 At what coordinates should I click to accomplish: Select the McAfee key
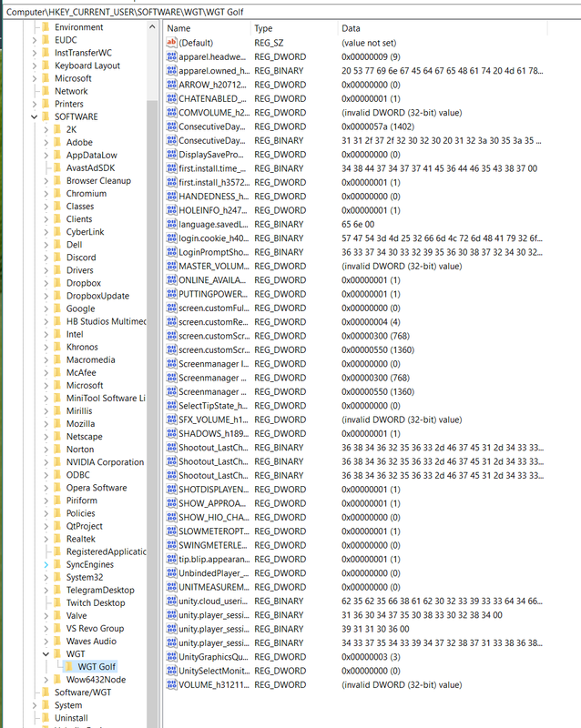click(x=81, y=372)
